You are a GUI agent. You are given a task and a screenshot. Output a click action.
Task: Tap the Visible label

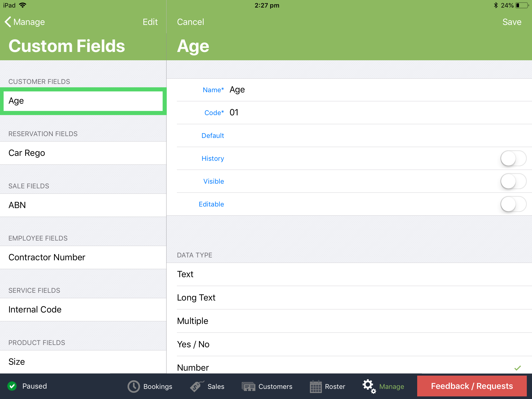(214, 181)
